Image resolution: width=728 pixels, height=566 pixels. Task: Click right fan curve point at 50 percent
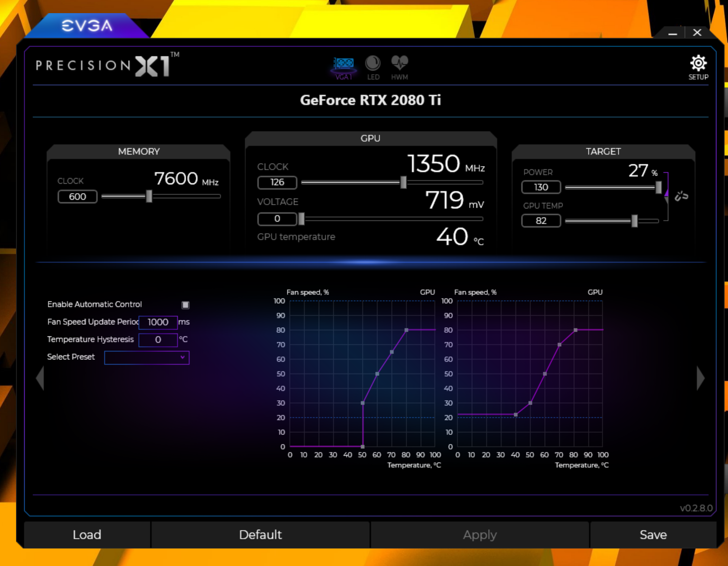545,374
